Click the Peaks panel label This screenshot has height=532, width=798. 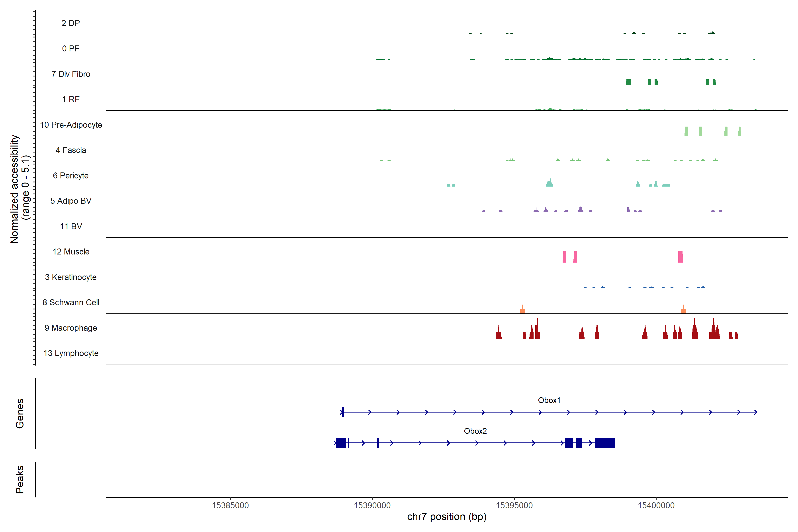coord(20,479)
